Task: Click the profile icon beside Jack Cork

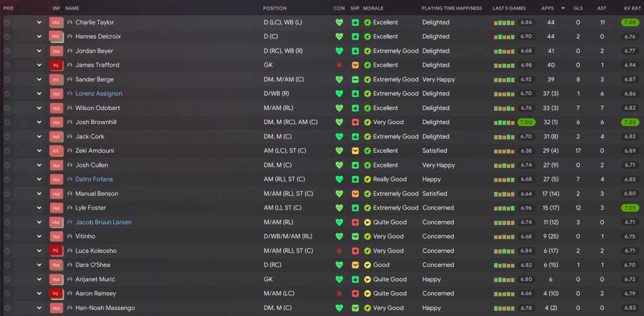Action: click(x=70, y=137)
